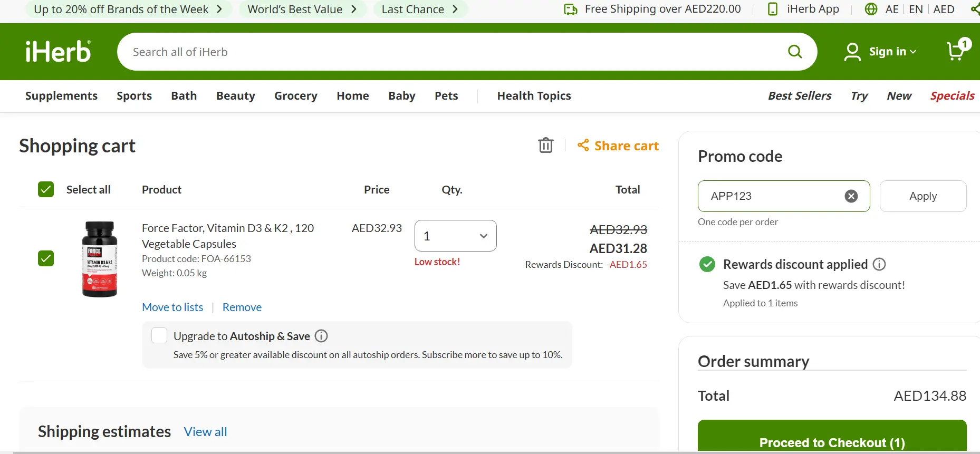
Task: Click 'Applied to 1 items' text
Action: [x=760, y=303]
